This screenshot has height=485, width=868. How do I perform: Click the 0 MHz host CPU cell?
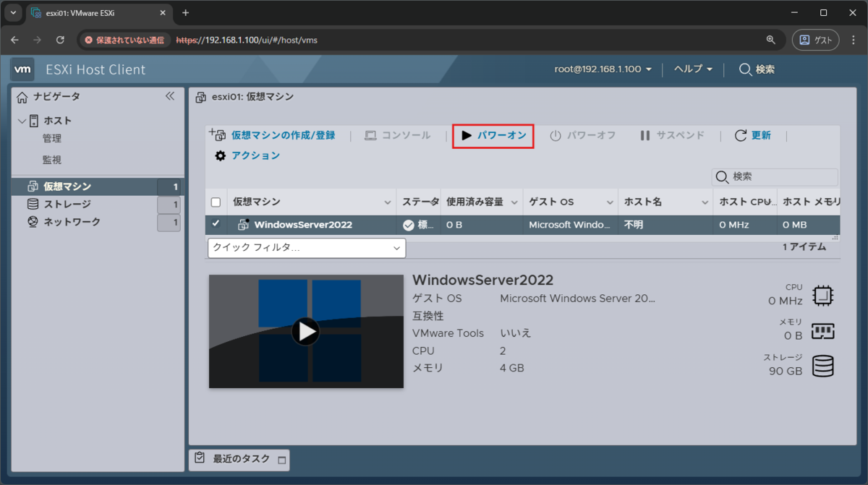point(734,225)
